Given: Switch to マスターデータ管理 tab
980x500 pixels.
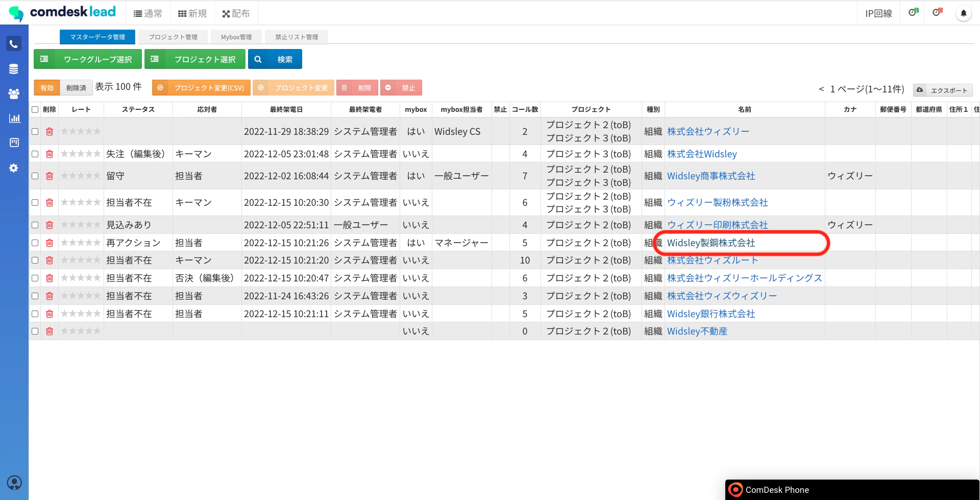Looking at the screenshot, I should click(97, 37).
